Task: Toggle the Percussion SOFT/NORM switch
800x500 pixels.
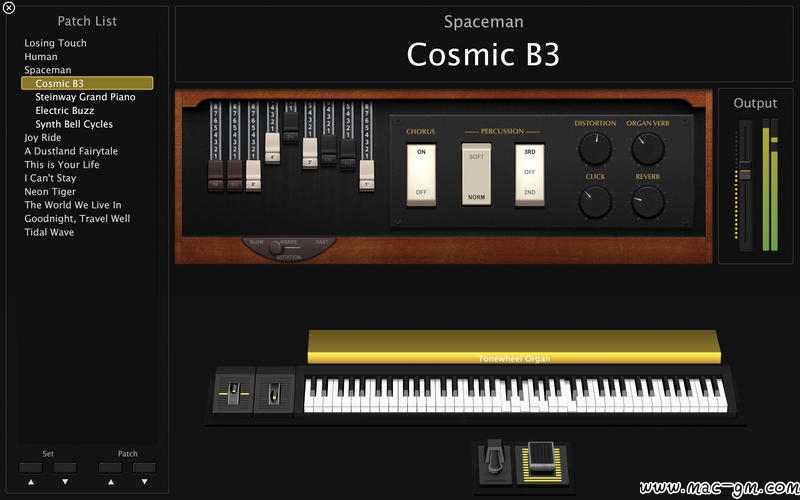Action: (477, 174)
